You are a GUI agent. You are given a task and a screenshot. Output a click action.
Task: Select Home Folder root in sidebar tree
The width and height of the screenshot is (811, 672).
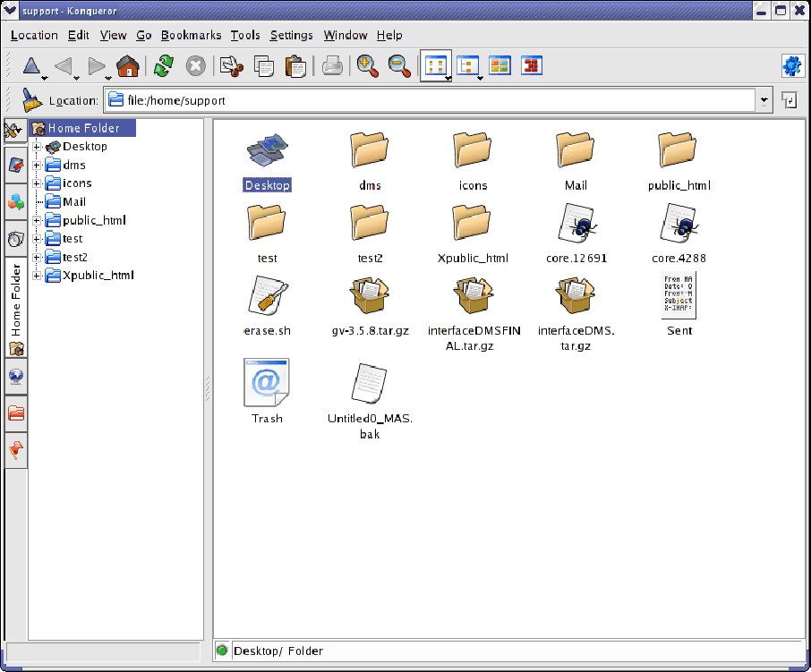pos(82,128)
